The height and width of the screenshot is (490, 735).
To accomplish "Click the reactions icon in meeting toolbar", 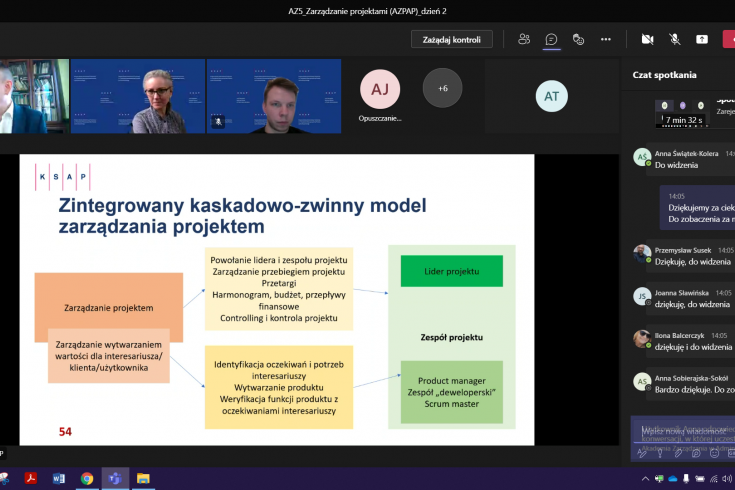I will pyautogui.click(x=578, y=39).
